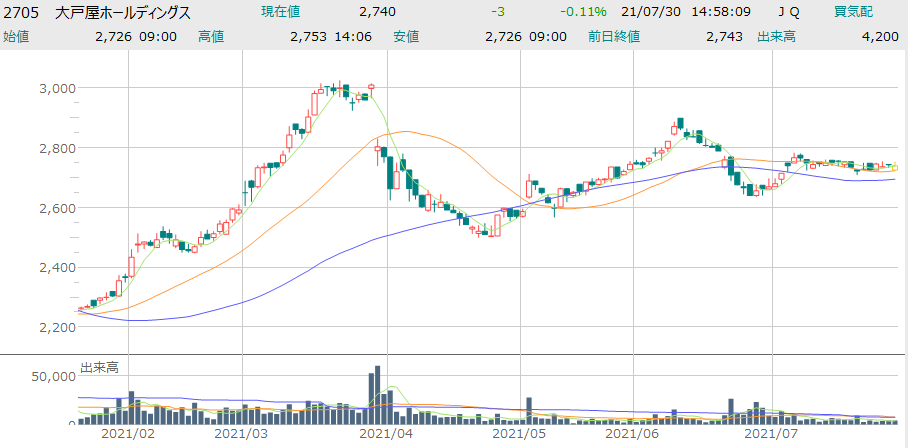The image size is (908, 448).
Task: Select the 前日終値 value 2,743
Action: coord(725,36)
